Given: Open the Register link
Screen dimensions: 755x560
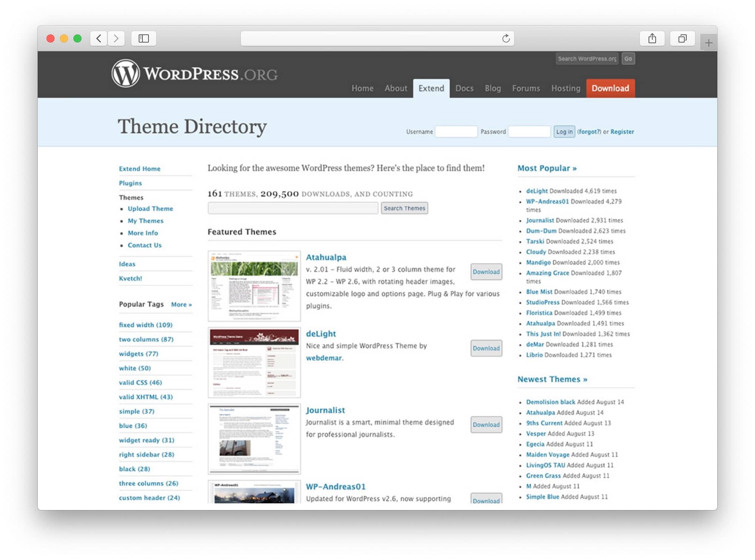Looking at the screenshot, I should coord(622,132).
